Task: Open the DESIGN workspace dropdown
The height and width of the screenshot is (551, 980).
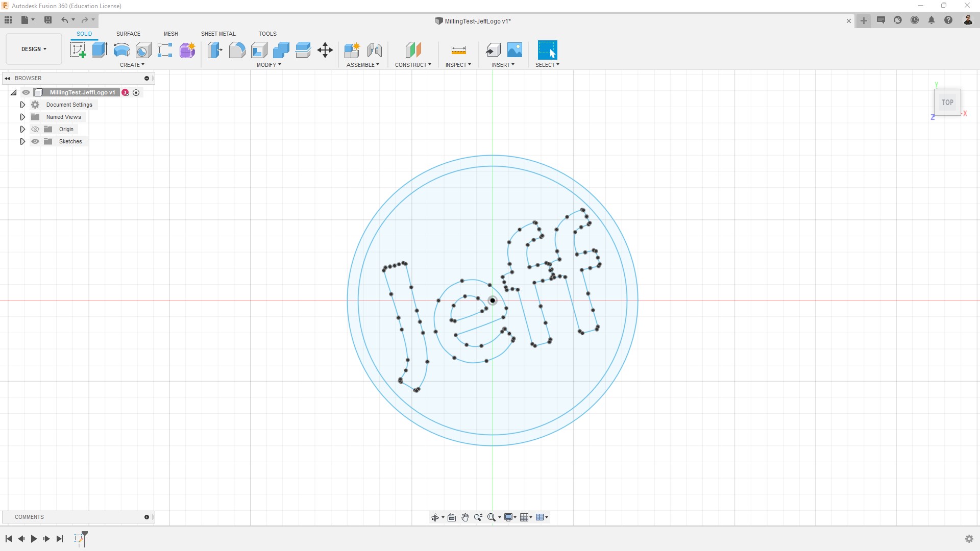Action: (x=34, y=49)
